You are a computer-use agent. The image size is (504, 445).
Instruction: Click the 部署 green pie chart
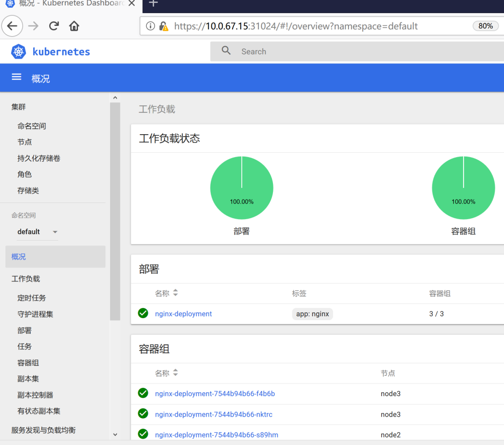(242, 188)
